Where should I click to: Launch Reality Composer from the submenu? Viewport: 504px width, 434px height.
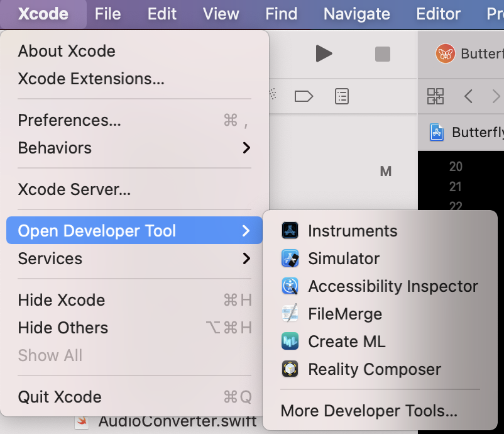tap(380, 369)
